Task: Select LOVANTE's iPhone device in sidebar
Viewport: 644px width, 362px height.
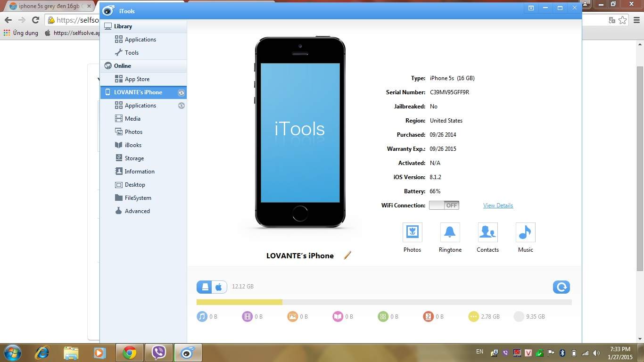Action: (143, 92)
